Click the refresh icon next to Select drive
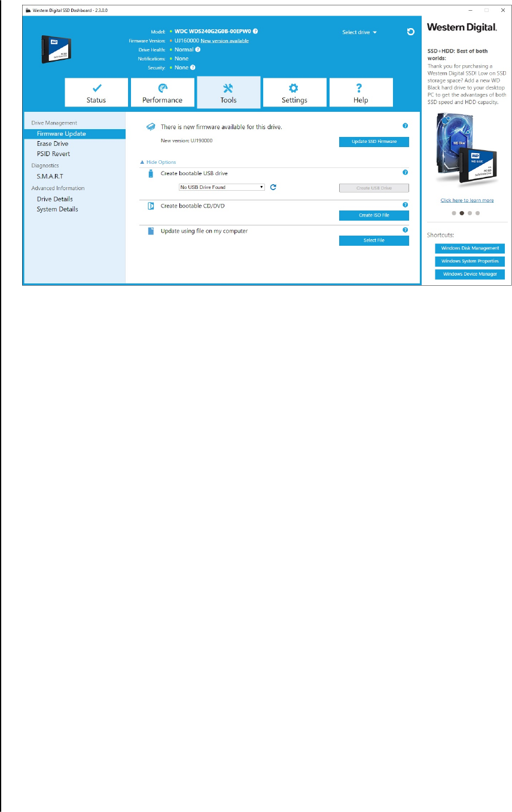The image size is (512, 812). [x=411, y=32]
